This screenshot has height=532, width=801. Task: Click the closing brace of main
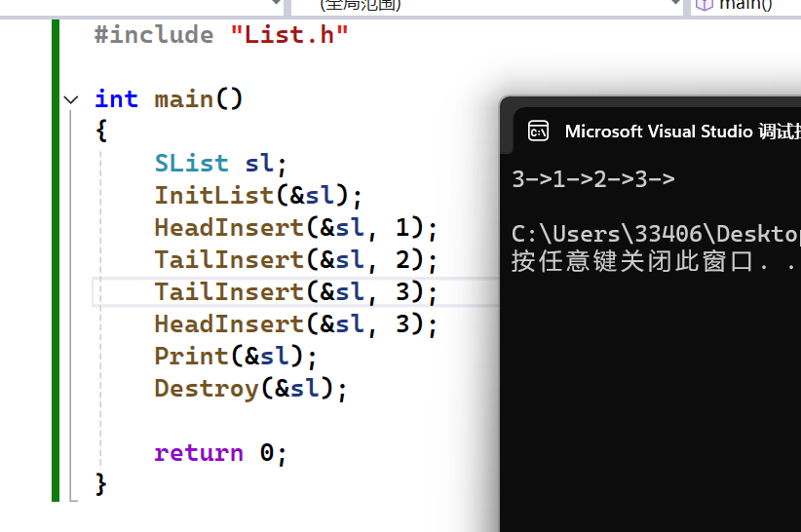[x=101, y=483]
